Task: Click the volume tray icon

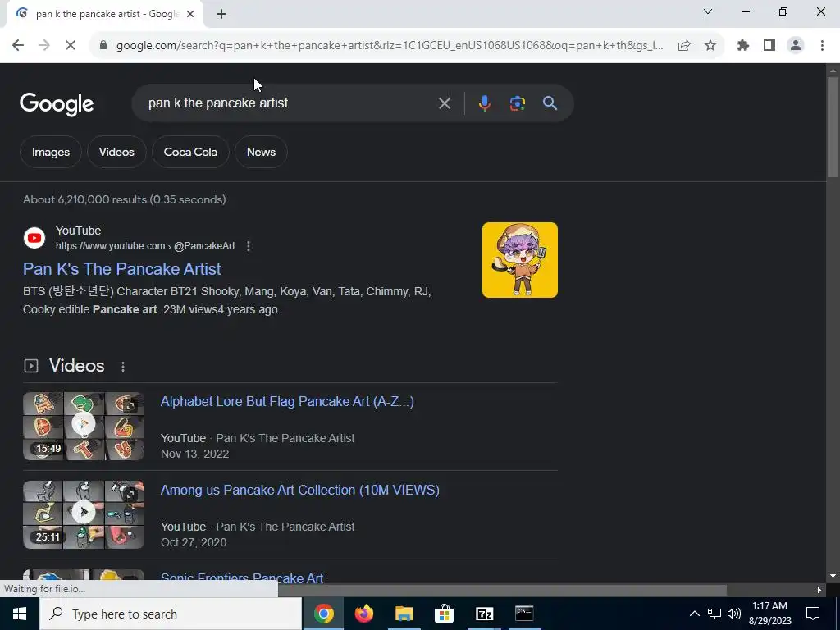Action: [x=734, y=614]
